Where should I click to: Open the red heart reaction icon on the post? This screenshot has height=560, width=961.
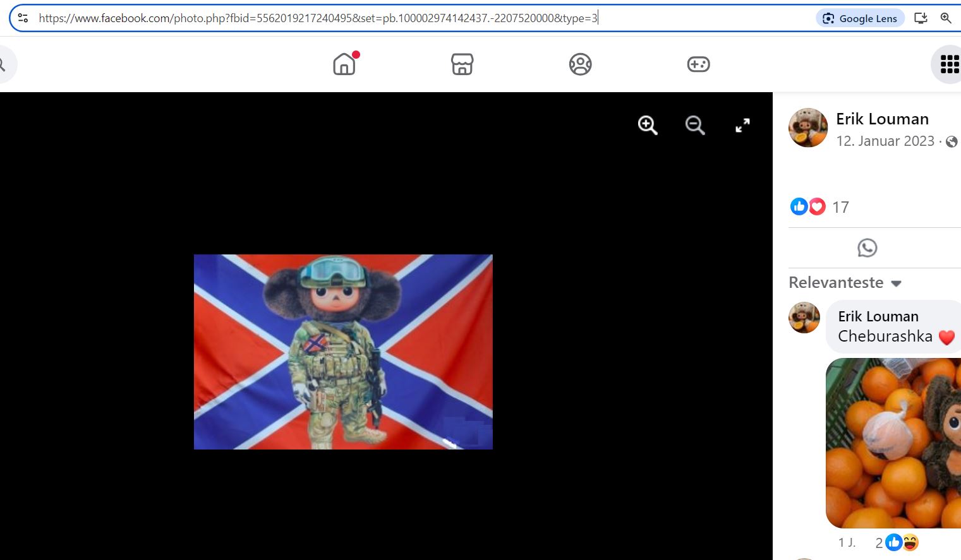click(x=817, y=206)
